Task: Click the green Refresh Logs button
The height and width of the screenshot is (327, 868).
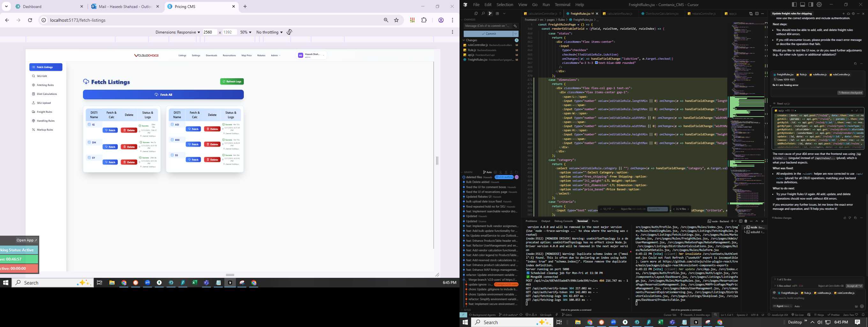Action: (232, 81)
